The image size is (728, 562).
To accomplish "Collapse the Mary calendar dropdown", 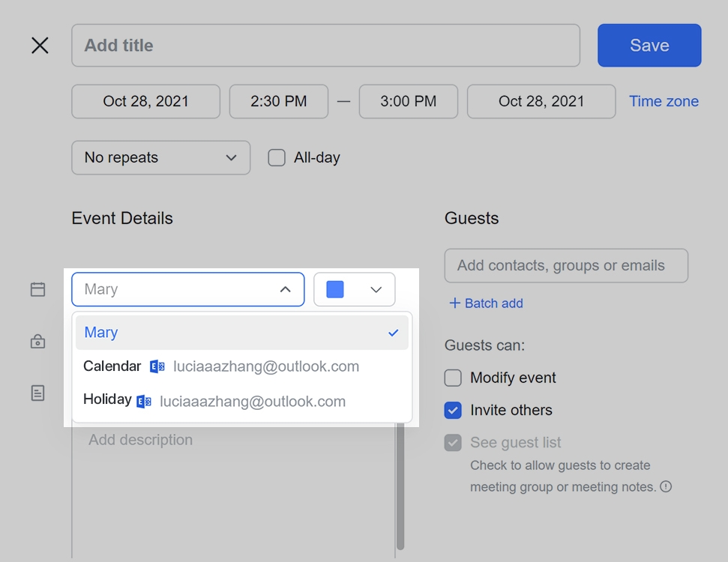I will coord(285,289).
